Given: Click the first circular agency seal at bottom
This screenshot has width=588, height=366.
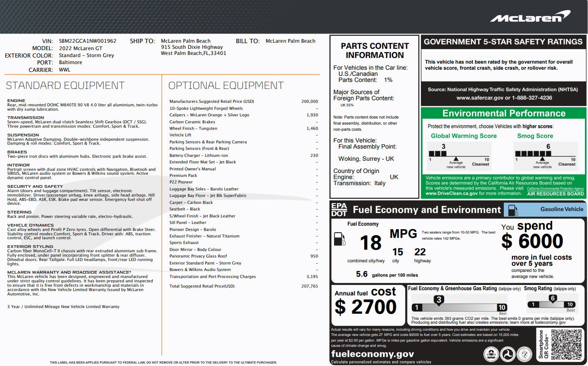Looking at the screenshot, I should point(491,353).
